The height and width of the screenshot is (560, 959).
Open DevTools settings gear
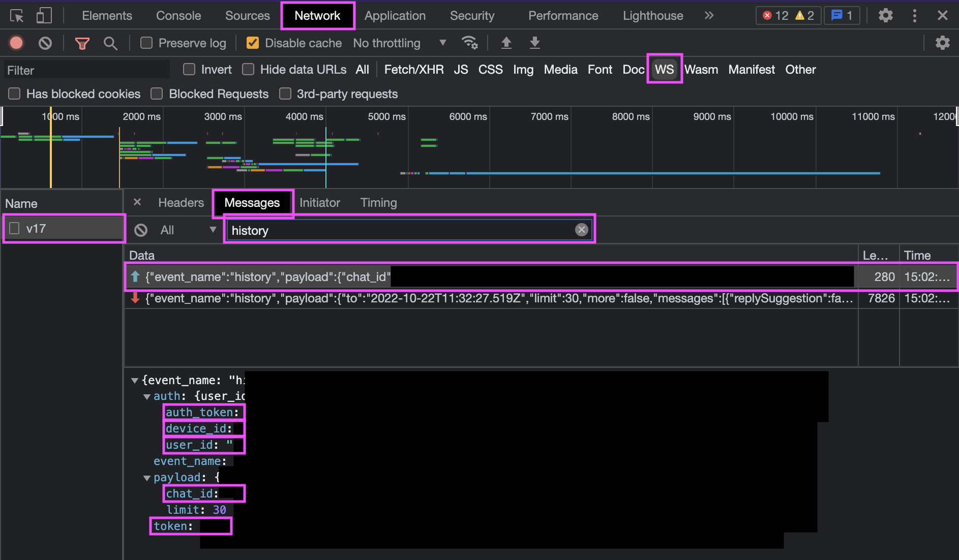pyautogui.click(x=886, y=16)
